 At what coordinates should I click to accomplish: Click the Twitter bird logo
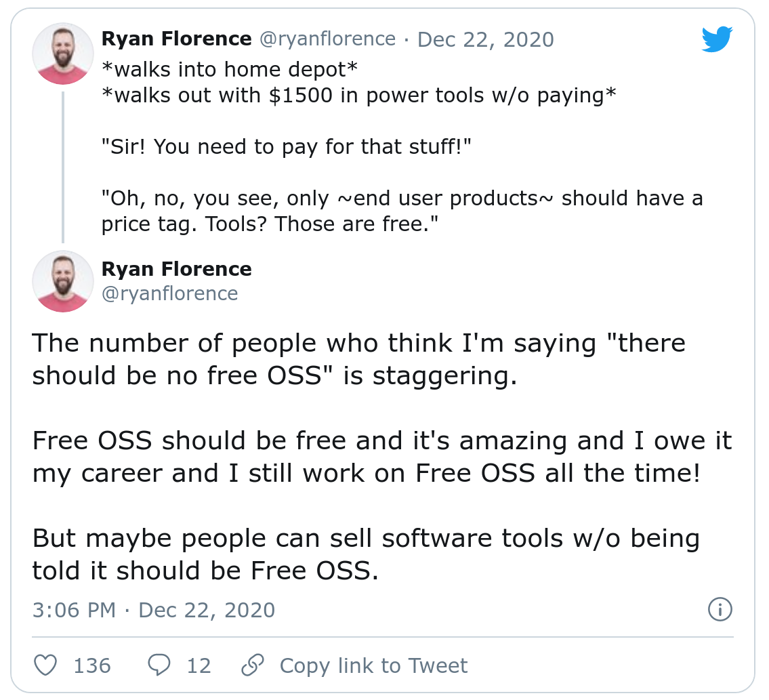[717, 40]
